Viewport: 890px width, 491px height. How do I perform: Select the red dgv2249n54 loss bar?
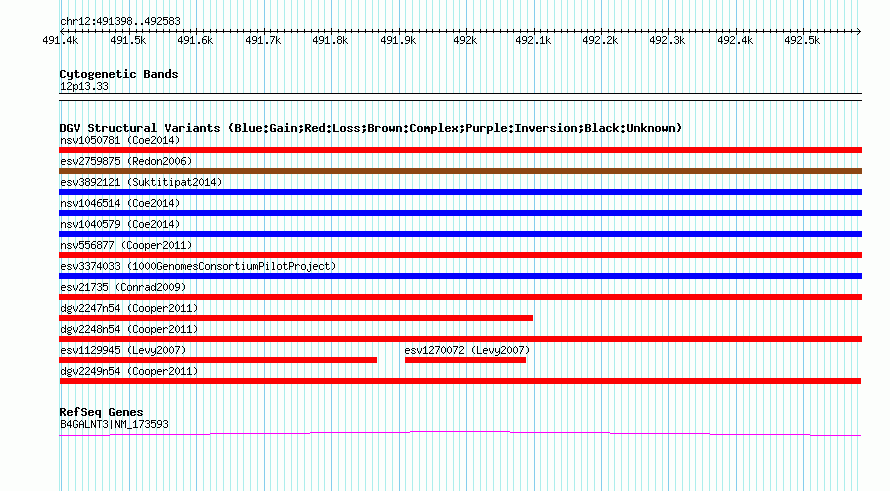[460, 381]
